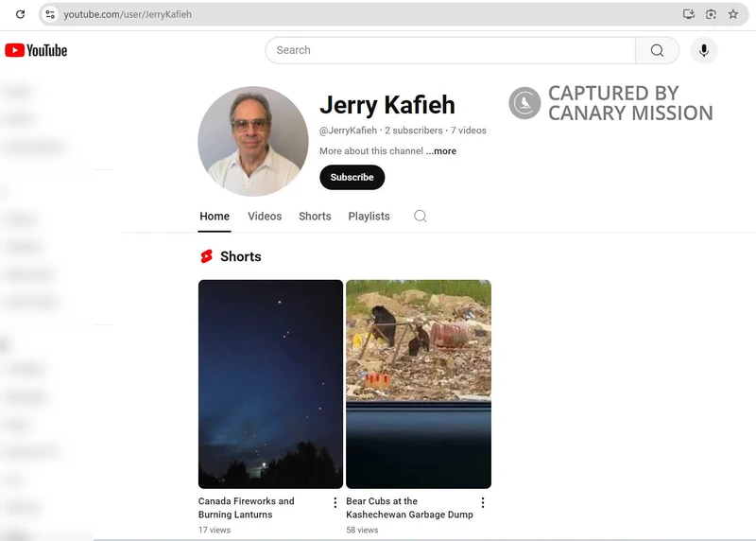756x541 pixels.
Task: Click title Canada Fireworks and Burning Lanturns
Action: click(247, 508)
